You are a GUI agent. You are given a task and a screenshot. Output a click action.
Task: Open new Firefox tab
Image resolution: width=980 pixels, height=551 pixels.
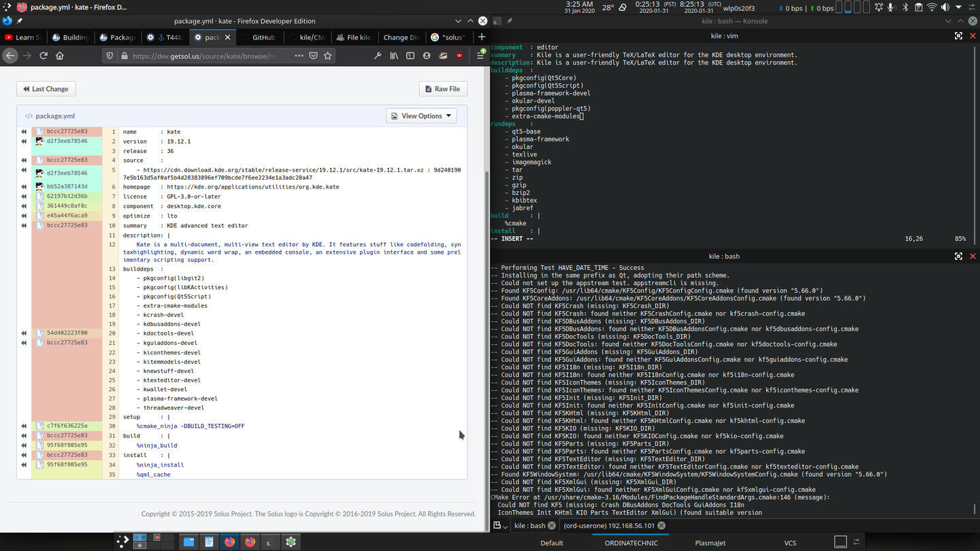click(481, 37)
